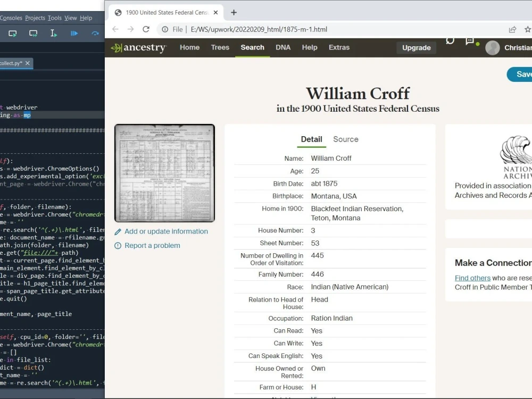Screen dimensions: 532x399
Task: Click the Ration Indian occupation value
Action: (332, 318)
